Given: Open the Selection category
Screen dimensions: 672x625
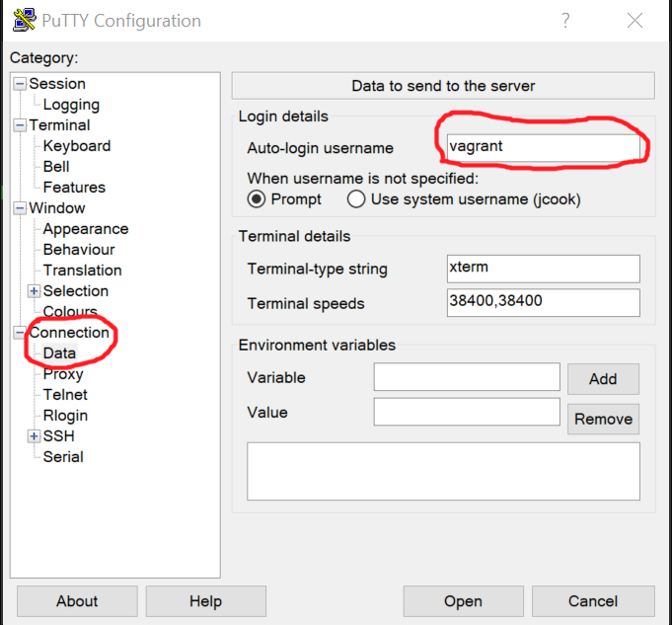Looking at the screenshot, I should point(75,291).
